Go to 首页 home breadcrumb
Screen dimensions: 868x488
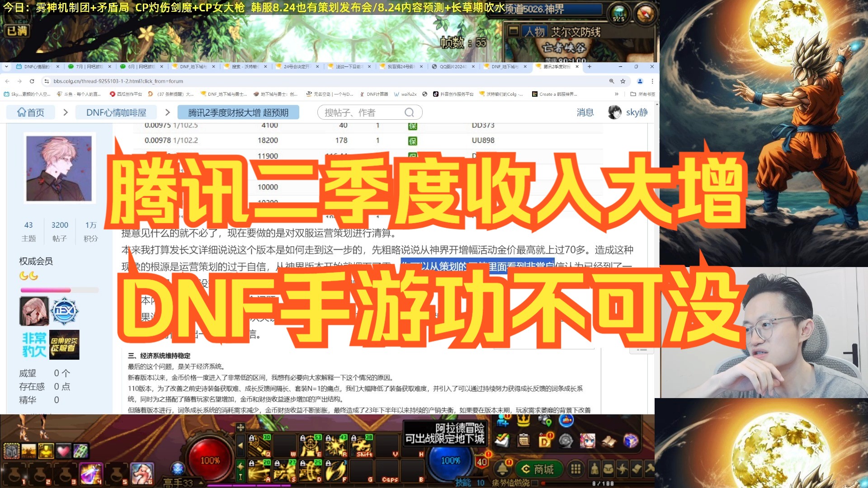point(31,113)
